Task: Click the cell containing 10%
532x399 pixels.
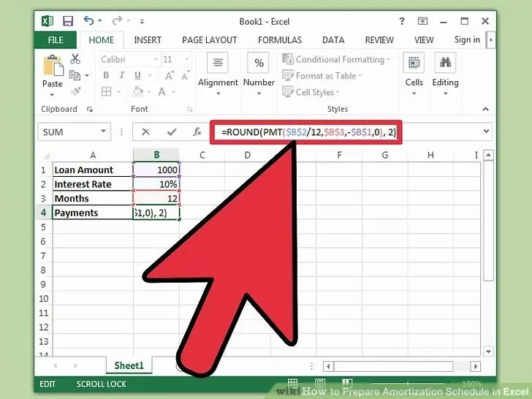Action: (x=156, y=184)
